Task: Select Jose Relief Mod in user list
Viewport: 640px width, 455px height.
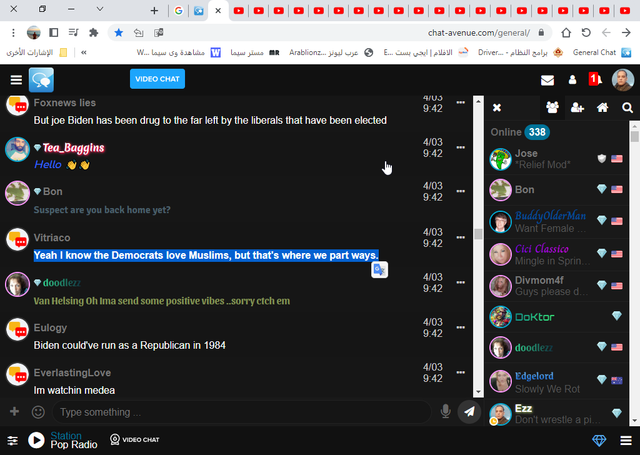Action: coord(556,159)
